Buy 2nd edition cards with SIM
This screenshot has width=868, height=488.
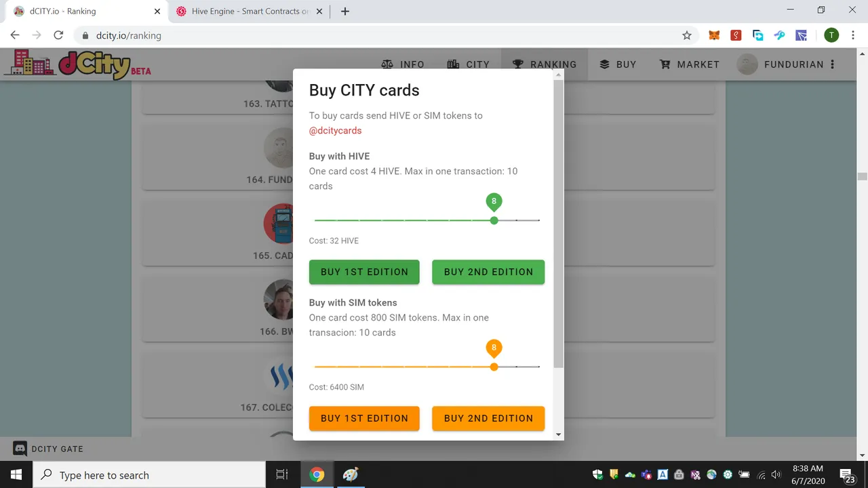(x=488, y=418)
